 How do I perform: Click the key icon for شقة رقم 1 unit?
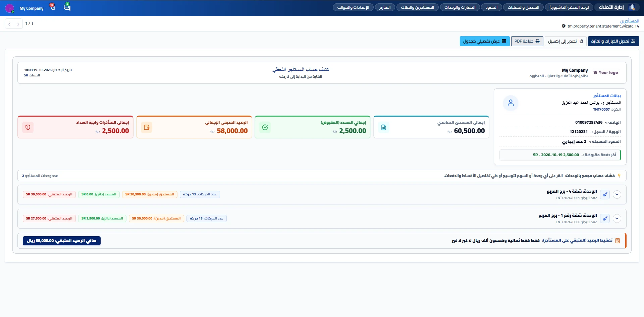pos(605,218)
